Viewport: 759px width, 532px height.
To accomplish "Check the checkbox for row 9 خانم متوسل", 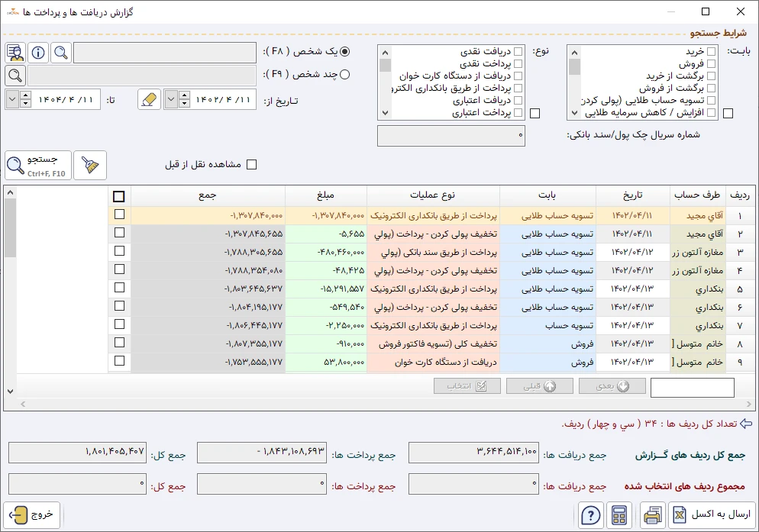I will pos(120,361).
